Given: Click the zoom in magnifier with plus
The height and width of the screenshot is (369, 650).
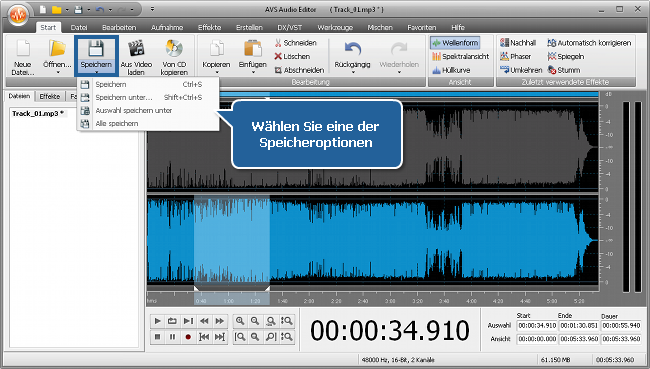Looking at the screenshot, I should pyautogui.click(x=240, y=321).
